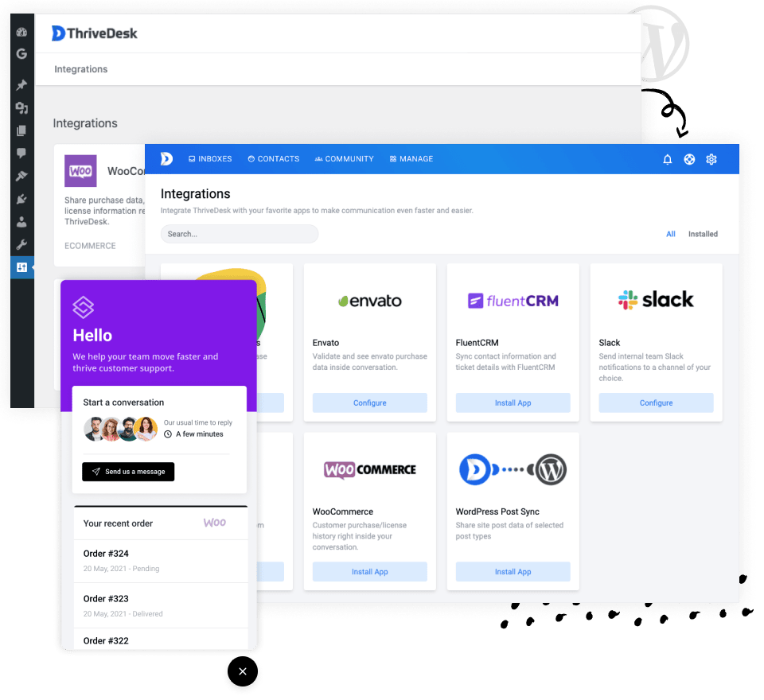This screenshot has height=700, width=764.
Task: Open the Manage navigation menu
Action: click(x=411, y=158)
